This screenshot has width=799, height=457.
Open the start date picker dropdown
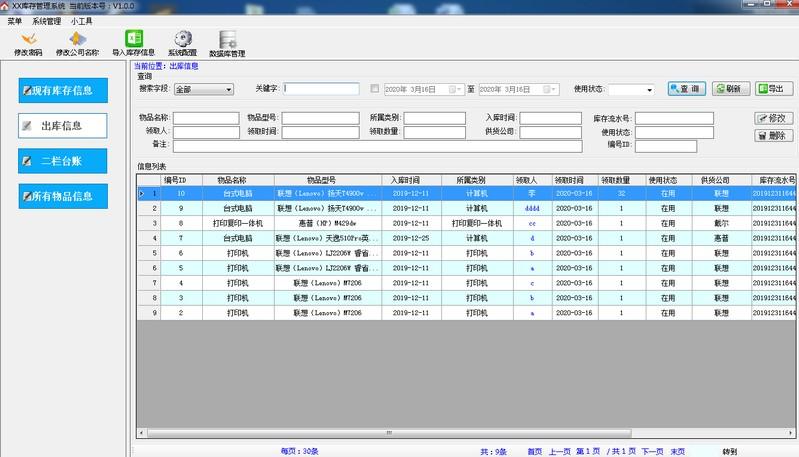pyautogui.click(x=455, y=90)
